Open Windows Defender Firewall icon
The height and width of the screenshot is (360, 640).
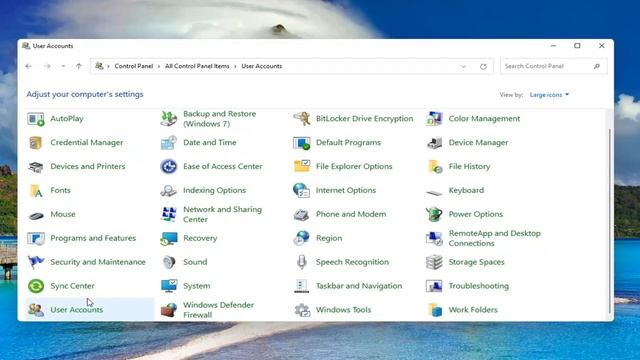(169, 310)
